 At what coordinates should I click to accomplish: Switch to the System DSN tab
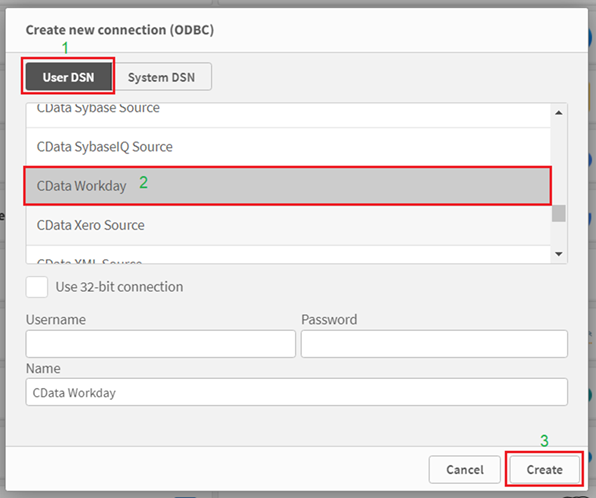click(x=162, y=77)
